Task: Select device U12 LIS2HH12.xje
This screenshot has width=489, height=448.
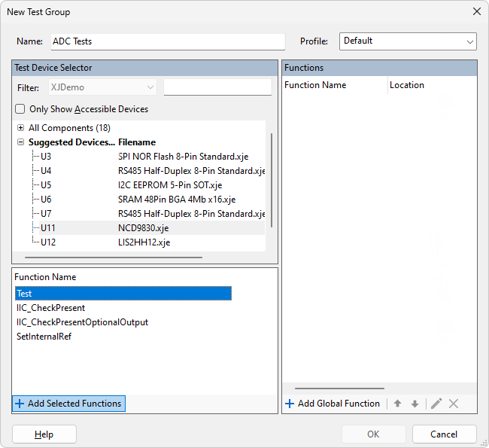Action: [48, 242]
